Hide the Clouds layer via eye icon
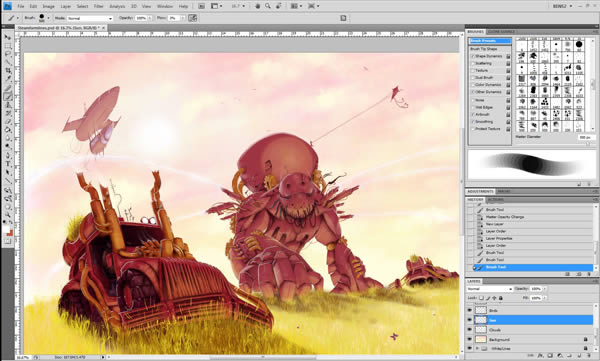The width and height of the screenshot is (600, 361). pos(470,330)
